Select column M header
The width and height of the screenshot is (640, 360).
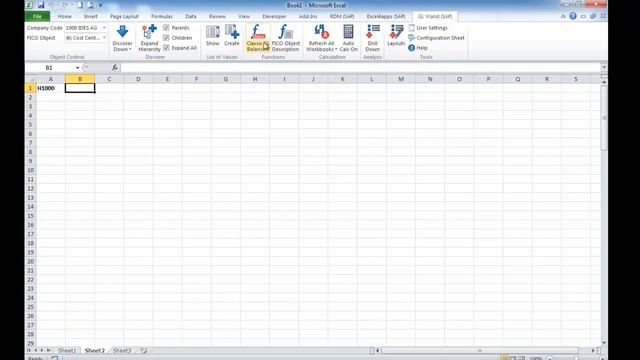click(401, 79)
